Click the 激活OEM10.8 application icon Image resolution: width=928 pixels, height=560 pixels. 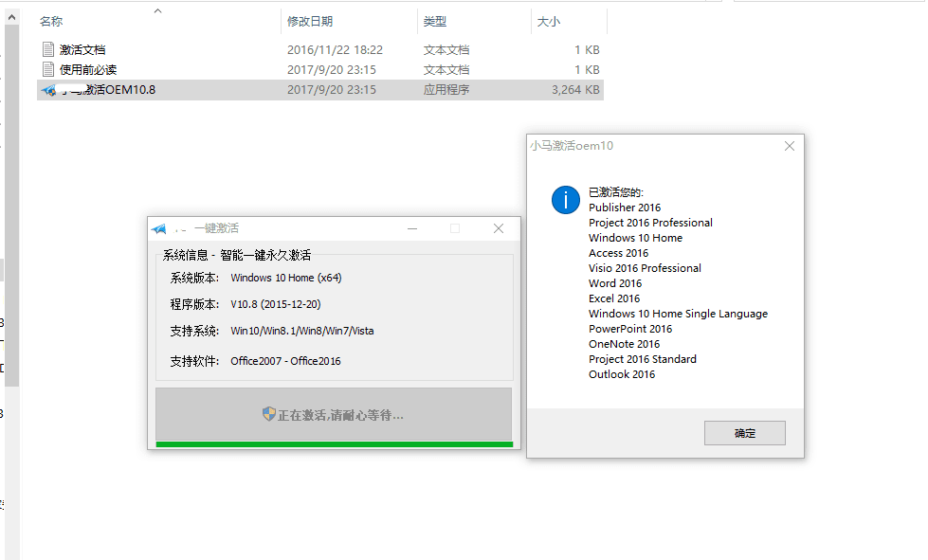[x=48, y=90]
